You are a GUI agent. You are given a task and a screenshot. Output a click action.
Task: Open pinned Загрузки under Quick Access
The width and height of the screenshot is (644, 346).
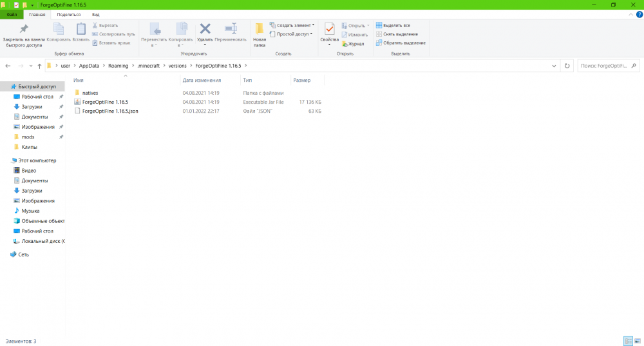(x=32, y=107)
